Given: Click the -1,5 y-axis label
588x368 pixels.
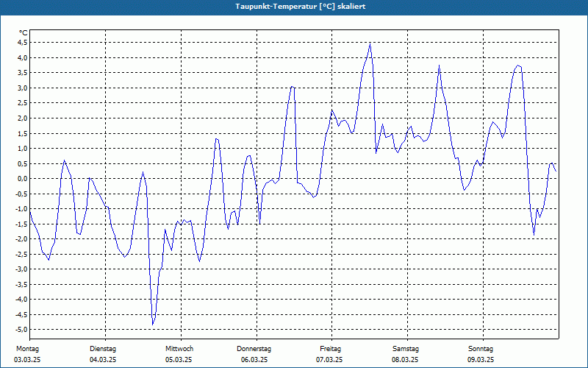Looking at the screenshot, I should [x=21, y=224].
